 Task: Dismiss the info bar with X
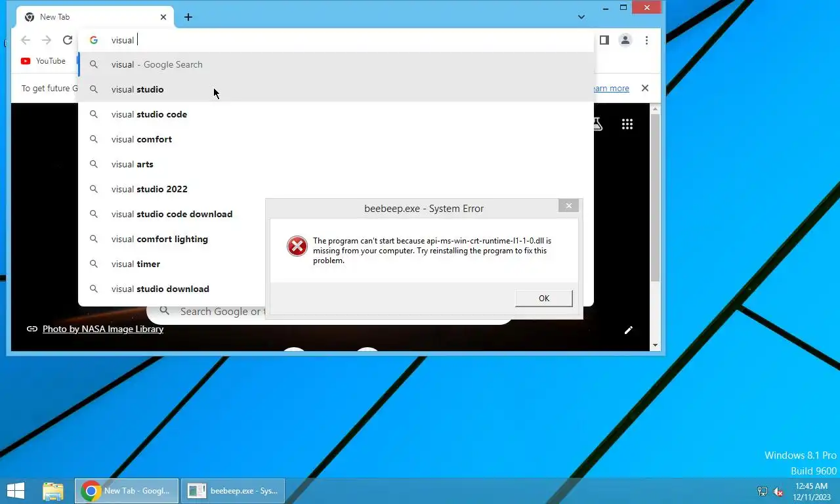[x=645, y=88]
